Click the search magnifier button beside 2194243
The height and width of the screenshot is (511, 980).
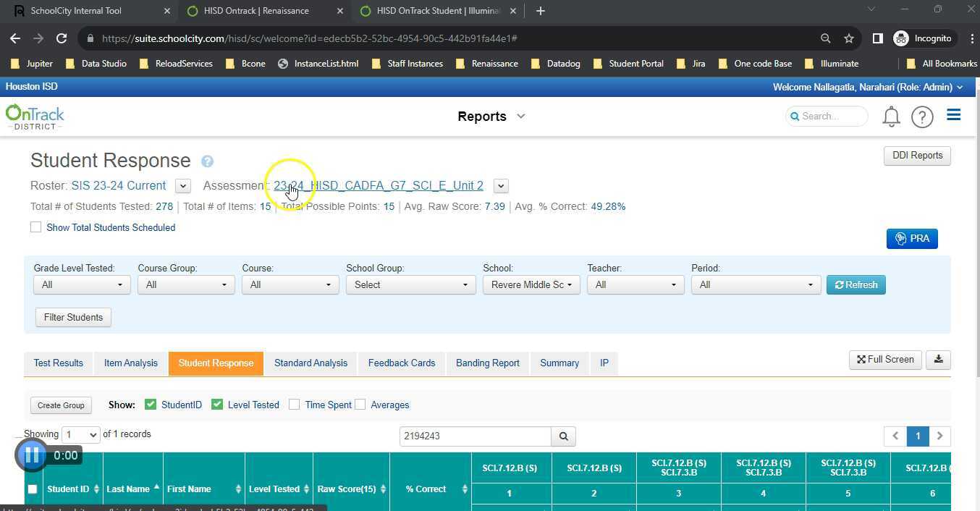(563, 436)
